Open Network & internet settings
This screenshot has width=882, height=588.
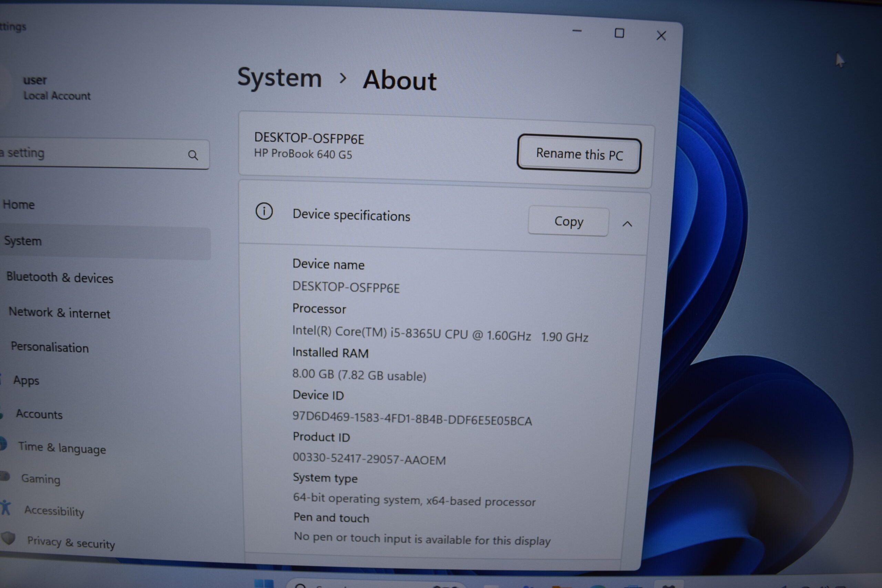pos(60,312)
